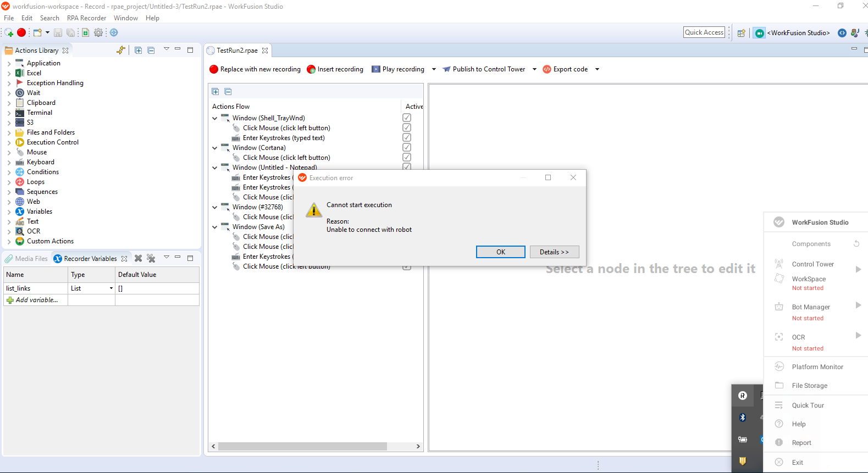Click the Actions Flow scroll right arrow
This screenshot has width=868, height=473.
(x=418, y=446)
